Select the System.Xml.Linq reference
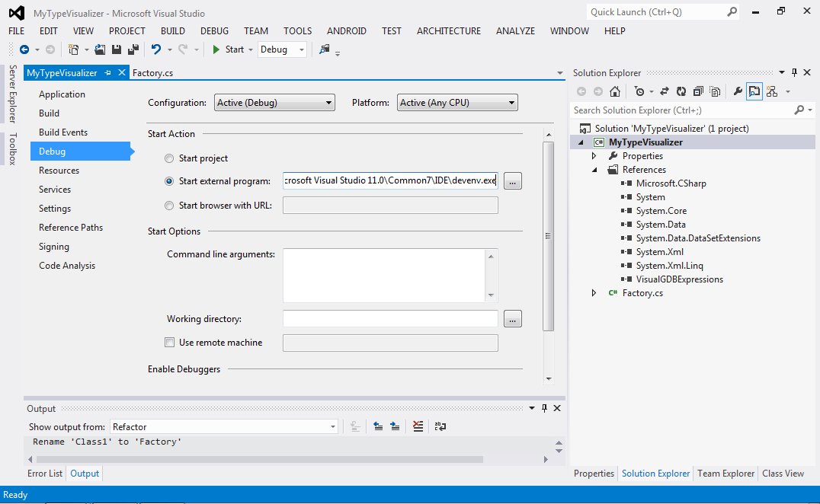 [x=669, y=266]
